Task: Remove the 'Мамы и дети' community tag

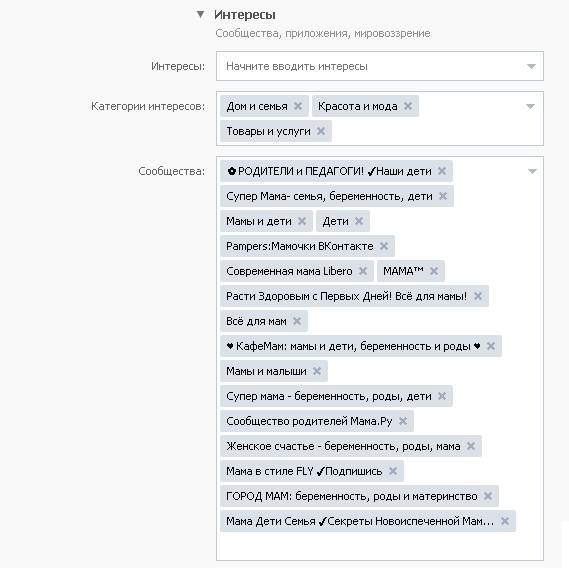Action: [302, 221]
